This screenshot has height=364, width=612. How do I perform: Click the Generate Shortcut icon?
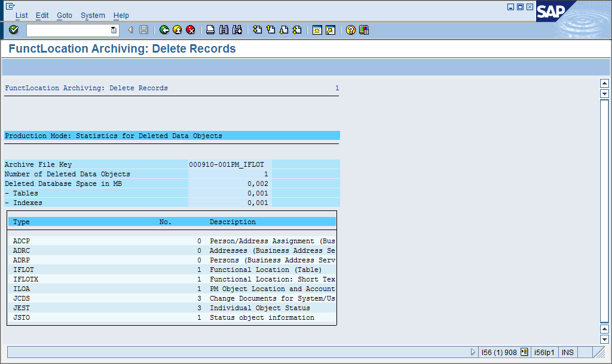[331, 30]
